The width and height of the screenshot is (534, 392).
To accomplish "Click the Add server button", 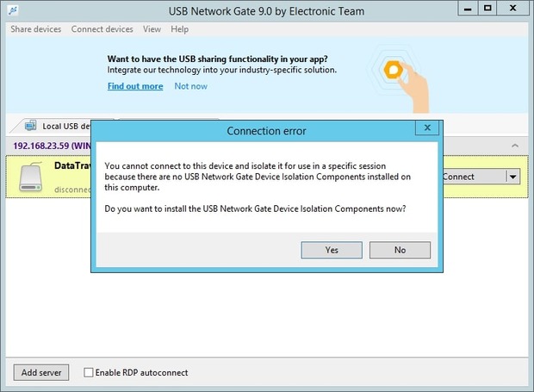I will [x=41, y=372].
